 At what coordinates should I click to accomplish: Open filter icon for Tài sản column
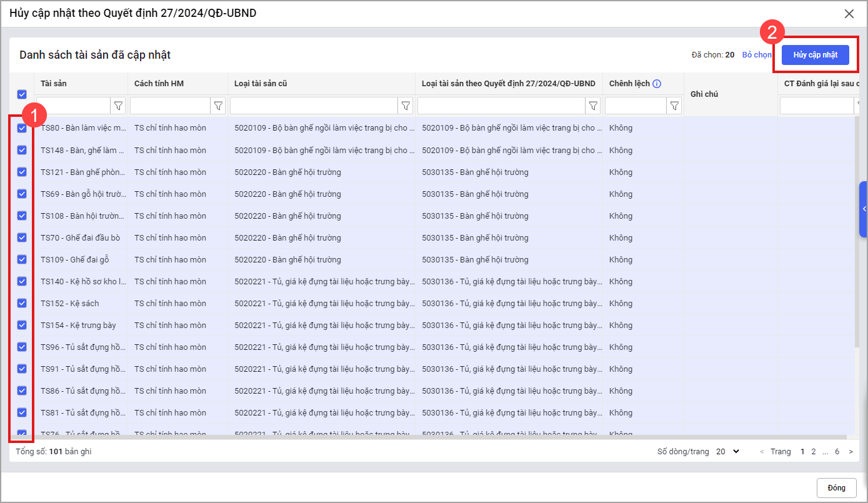(118, 106)
